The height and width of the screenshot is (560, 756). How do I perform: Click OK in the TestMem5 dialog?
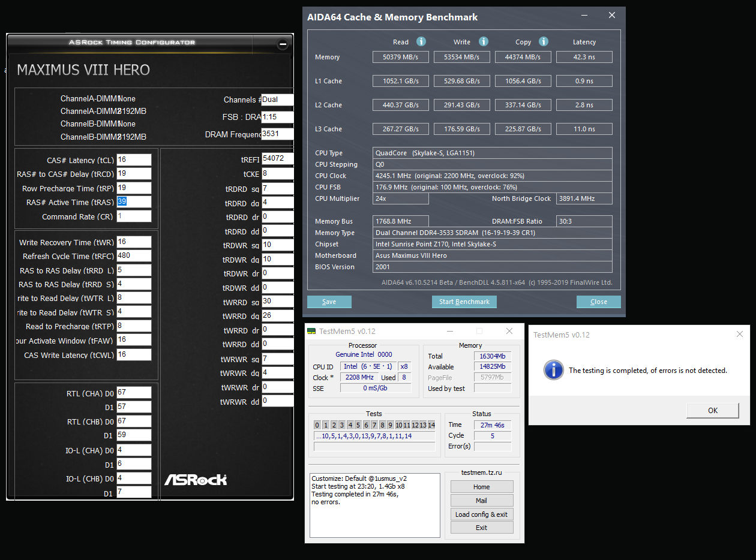[x=713, y=411]
